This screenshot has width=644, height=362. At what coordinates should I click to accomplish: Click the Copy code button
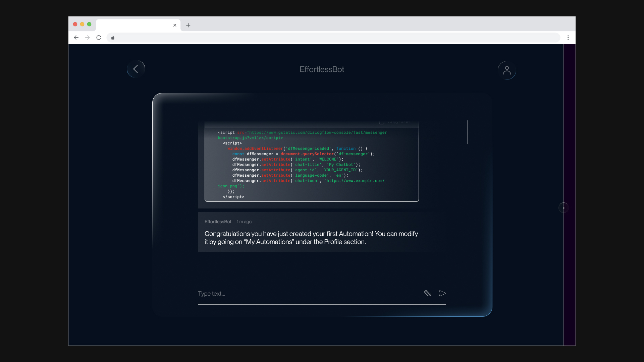coord(394,122)
